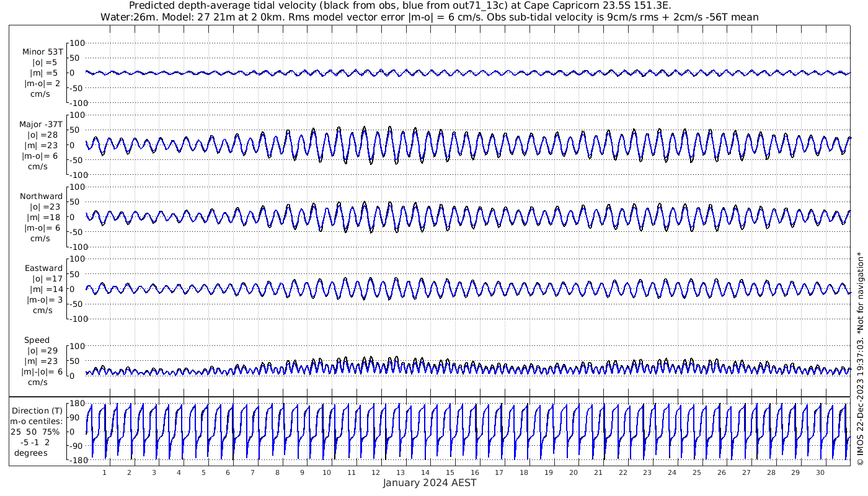
Task: Click day '8' on the date axis
Action: coord(277,472)
